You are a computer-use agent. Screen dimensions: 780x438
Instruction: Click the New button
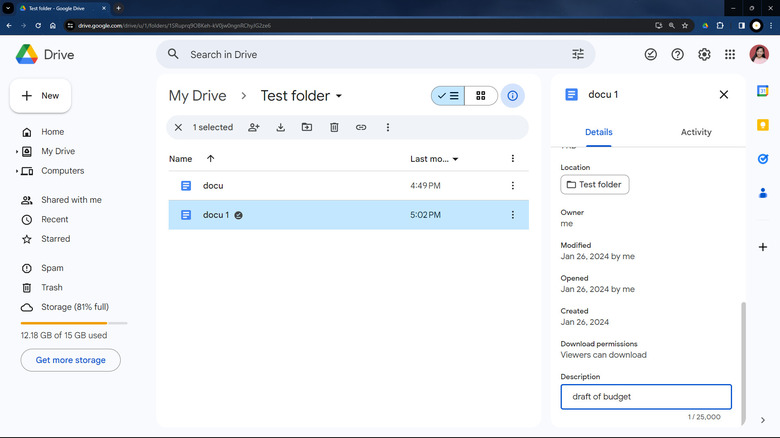40,96
